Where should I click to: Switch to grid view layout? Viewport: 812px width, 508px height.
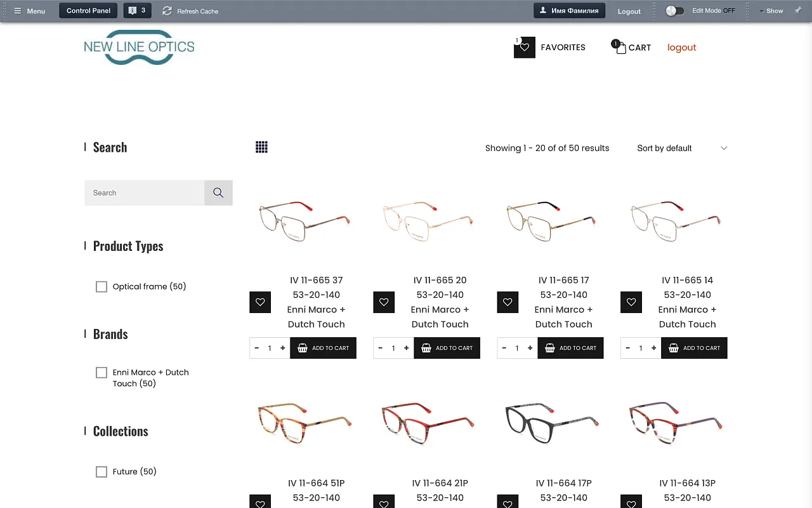click(261, 147)
